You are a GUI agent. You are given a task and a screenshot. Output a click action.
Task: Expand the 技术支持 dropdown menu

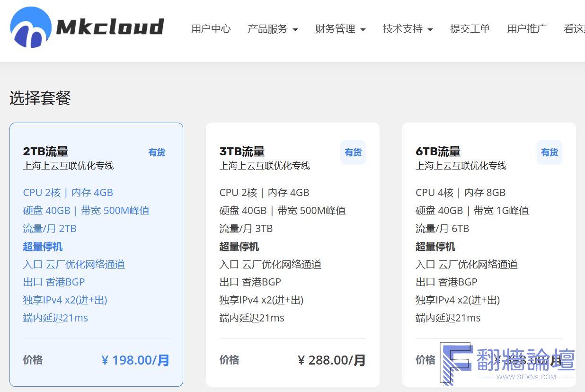point(408,29)
